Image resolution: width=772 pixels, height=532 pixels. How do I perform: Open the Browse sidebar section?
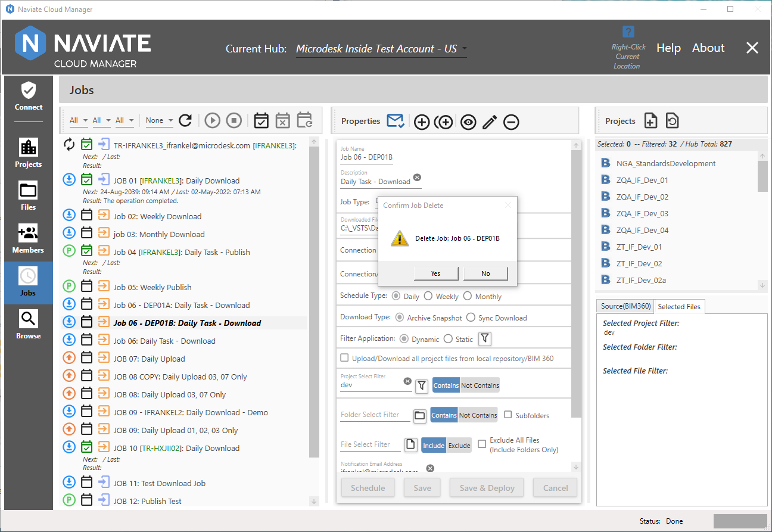[x=29, y=324]
